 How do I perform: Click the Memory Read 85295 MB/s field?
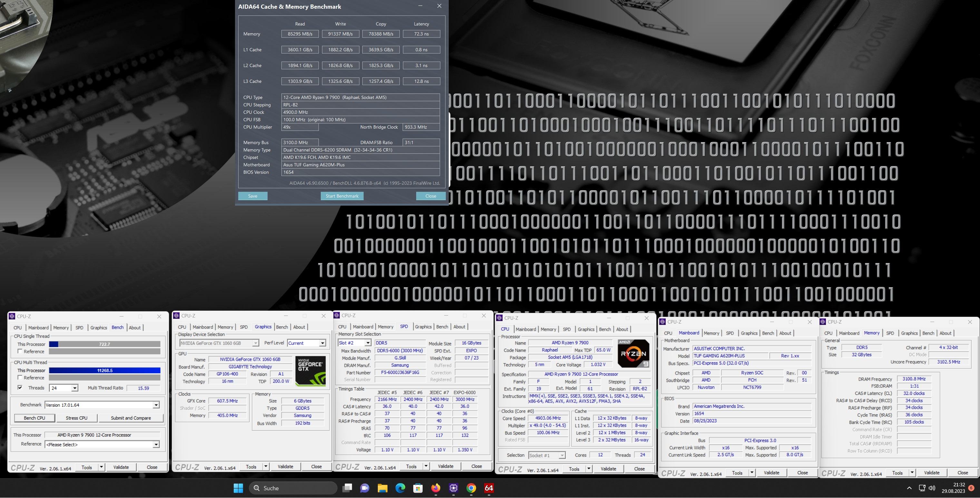300,34
